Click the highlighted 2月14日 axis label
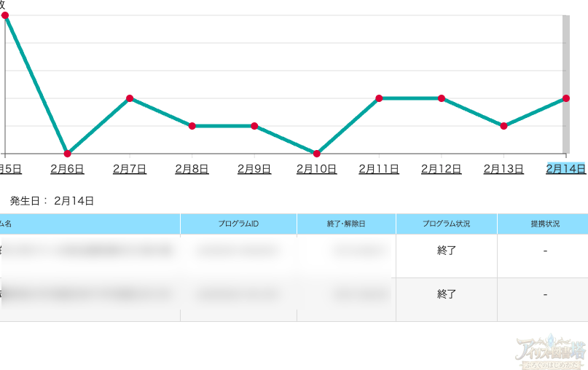Screen dimensions: 588x370 pos(565,169)
